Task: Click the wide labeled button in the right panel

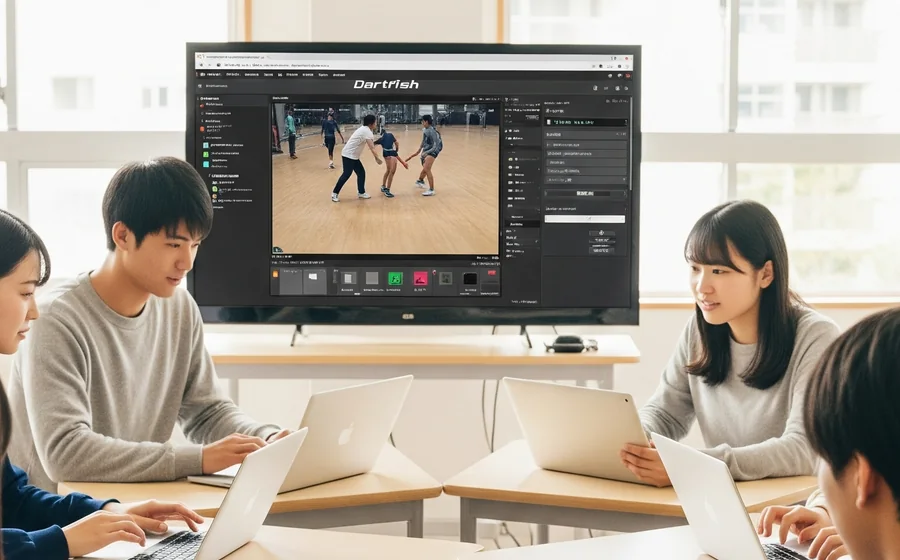Action: [x=585, y=194]
